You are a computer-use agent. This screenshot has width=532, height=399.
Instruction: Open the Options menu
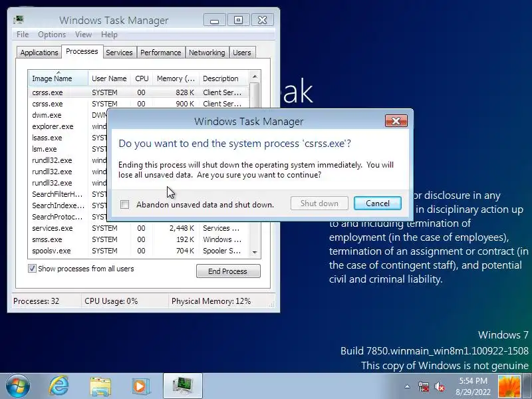coord(52,35)
